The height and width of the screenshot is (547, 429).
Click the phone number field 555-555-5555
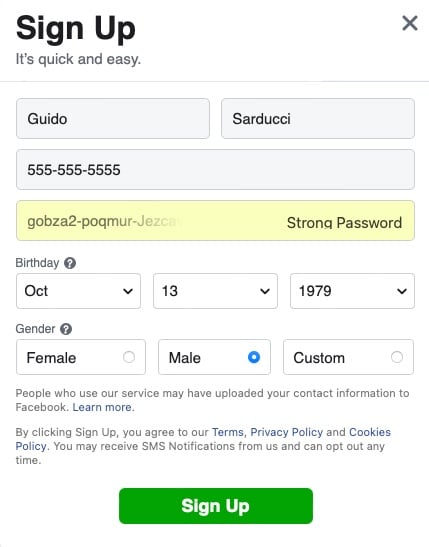215,170
